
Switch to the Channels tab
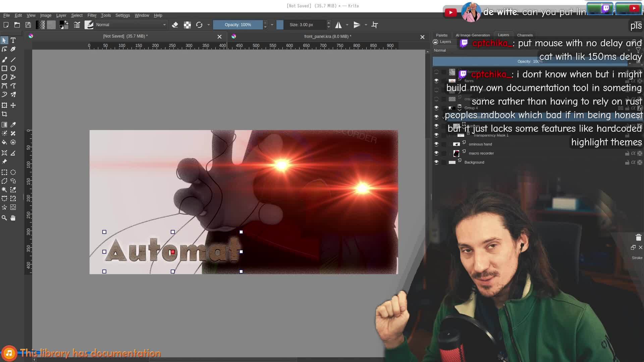pos(525,35)
